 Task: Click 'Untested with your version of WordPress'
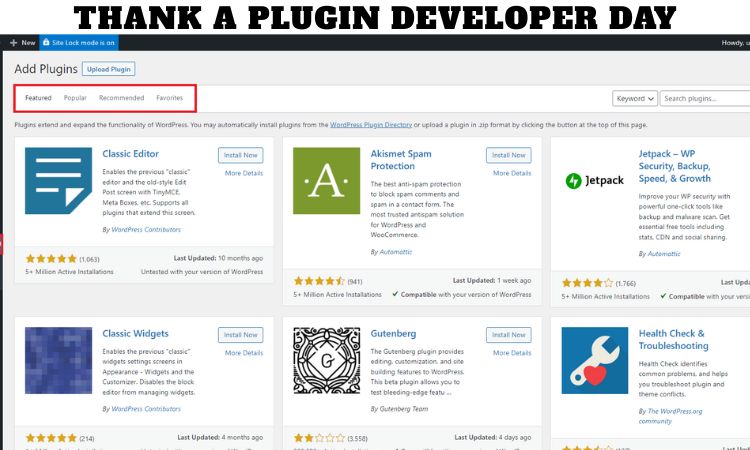tap(202, 272)
